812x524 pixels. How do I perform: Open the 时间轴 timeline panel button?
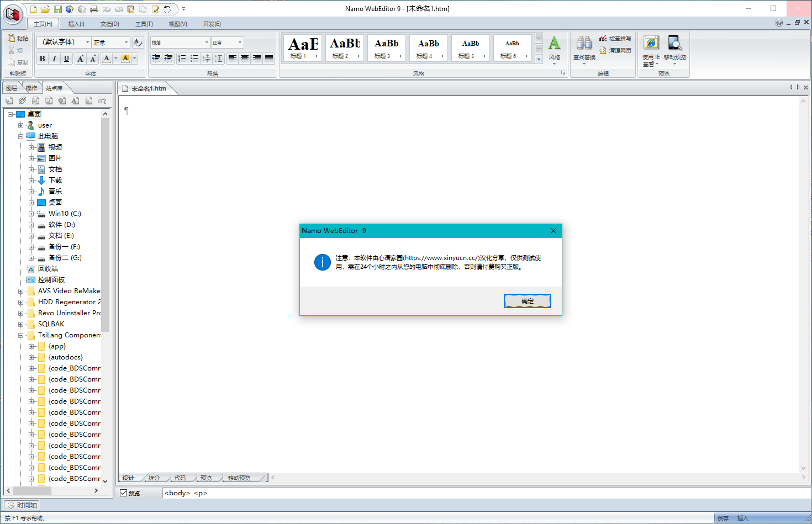click(22, 505)
